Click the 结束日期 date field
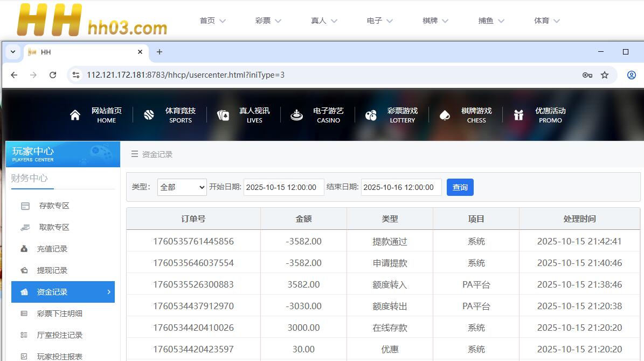 click(x=401, y=187)
